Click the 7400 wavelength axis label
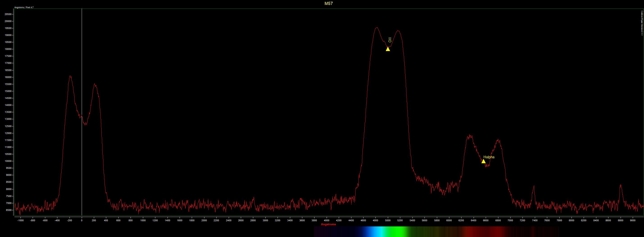Viewport: 644px width, 237px height. [535, 221]
